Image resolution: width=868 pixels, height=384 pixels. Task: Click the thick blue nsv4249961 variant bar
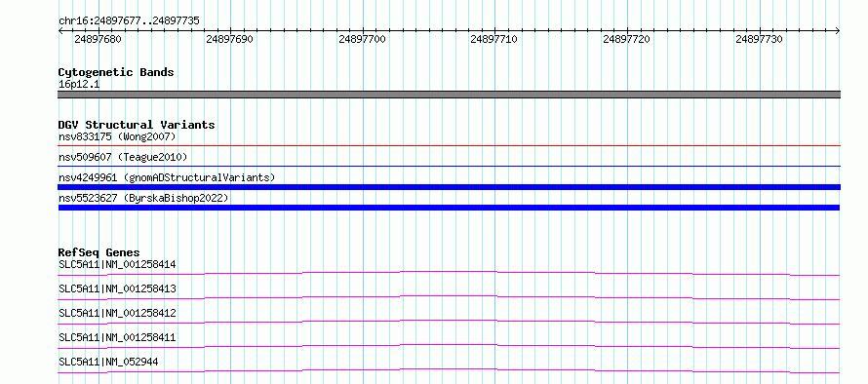point(449,187)
